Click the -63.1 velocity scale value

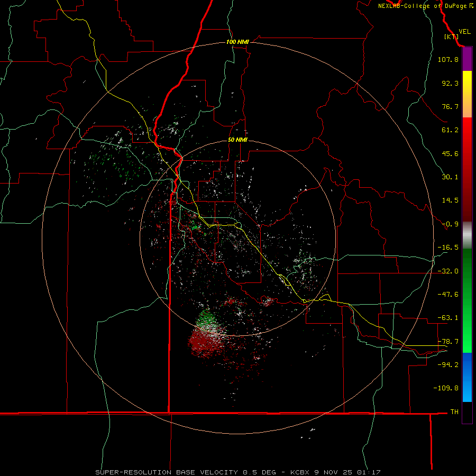(448, 318)
